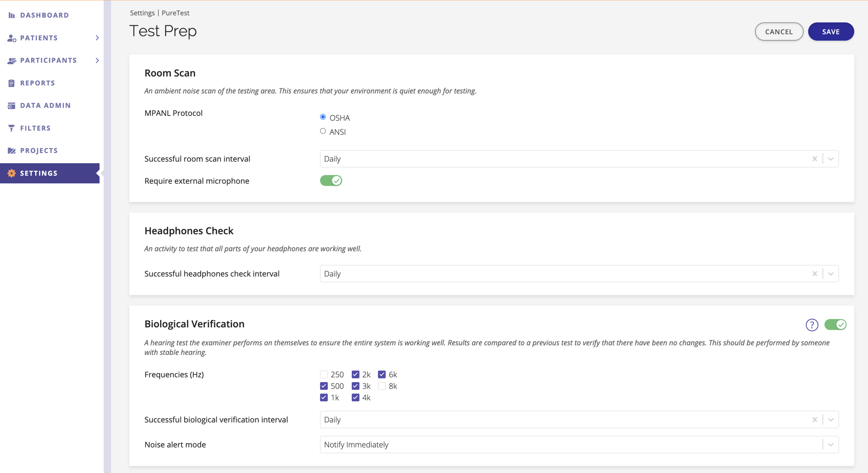This screenshot has width=868, height=473.
Task: Open biological verification interval dropdown arrow
Action: 831,420
